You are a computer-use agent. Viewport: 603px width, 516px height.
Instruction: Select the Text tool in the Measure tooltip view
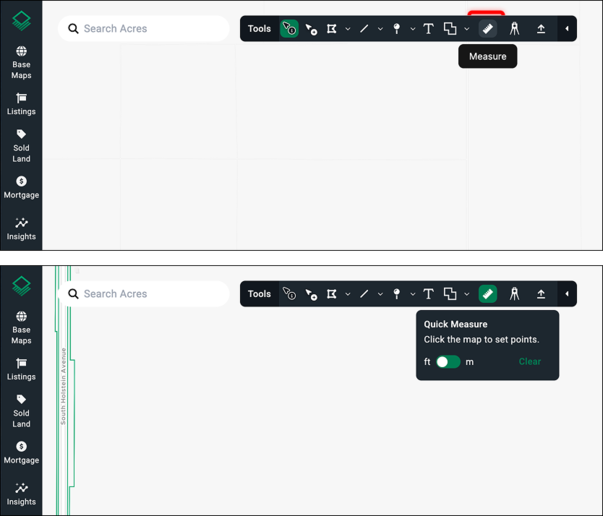tap(428, 28)
